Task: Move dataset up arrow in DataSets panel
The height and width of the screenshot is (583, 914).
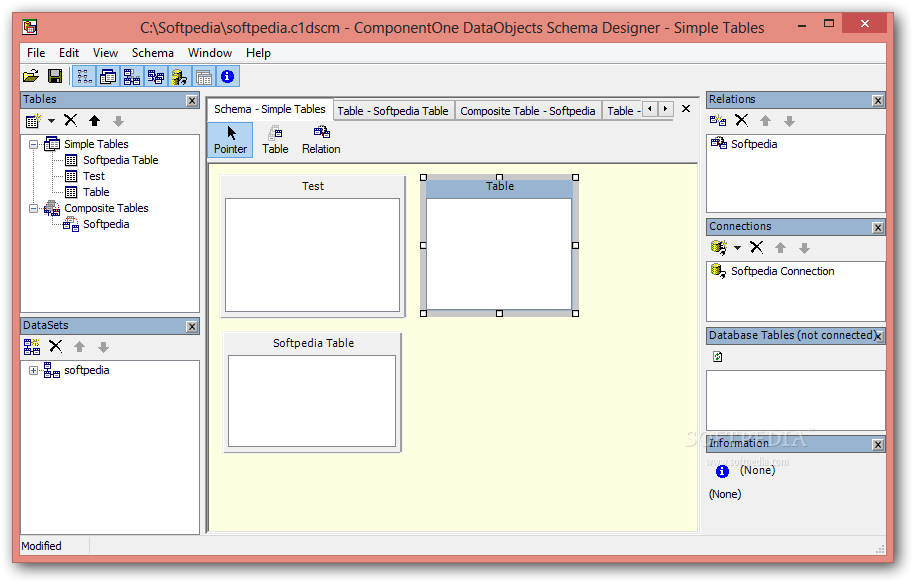Action: 79,347
